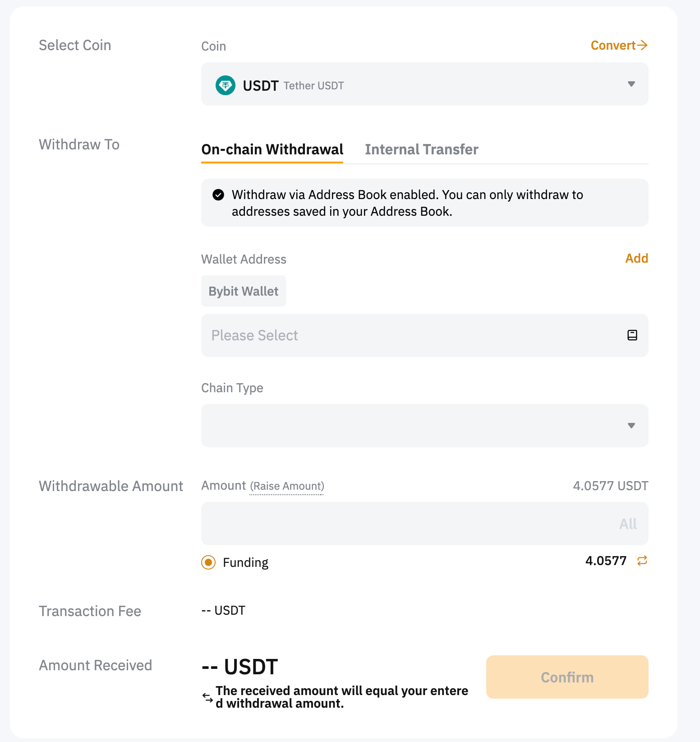This screenshot has width=700, height=742.
Task: Click the exchange arrows icon beside received note
Action: pyautogui.click(x=207, y=697)
